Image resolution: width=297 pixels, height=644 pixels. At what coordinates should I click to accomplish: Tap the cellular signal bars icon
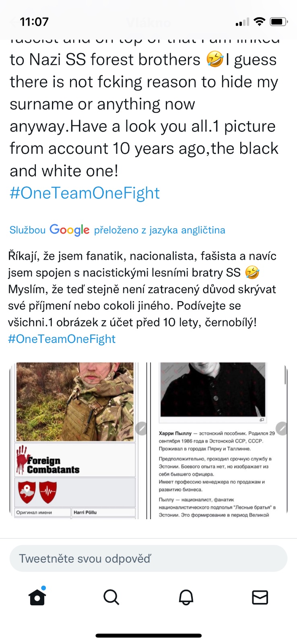242,22
